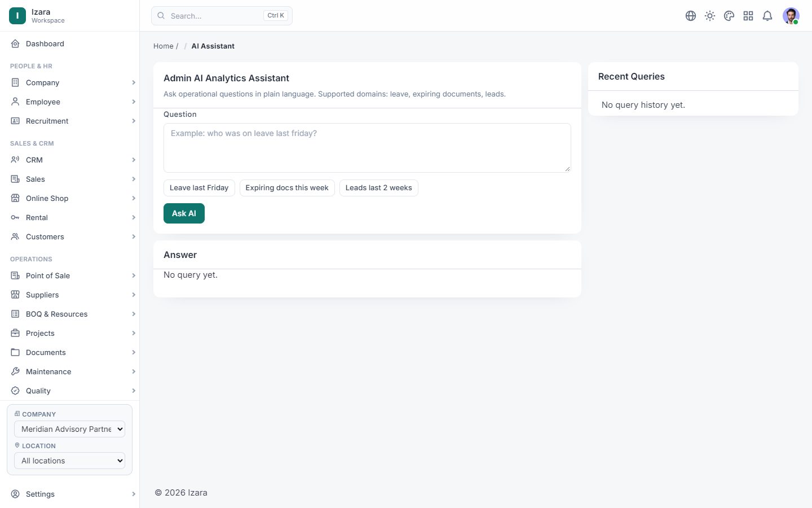Expand the Projects menu chevron

(134, 333)
